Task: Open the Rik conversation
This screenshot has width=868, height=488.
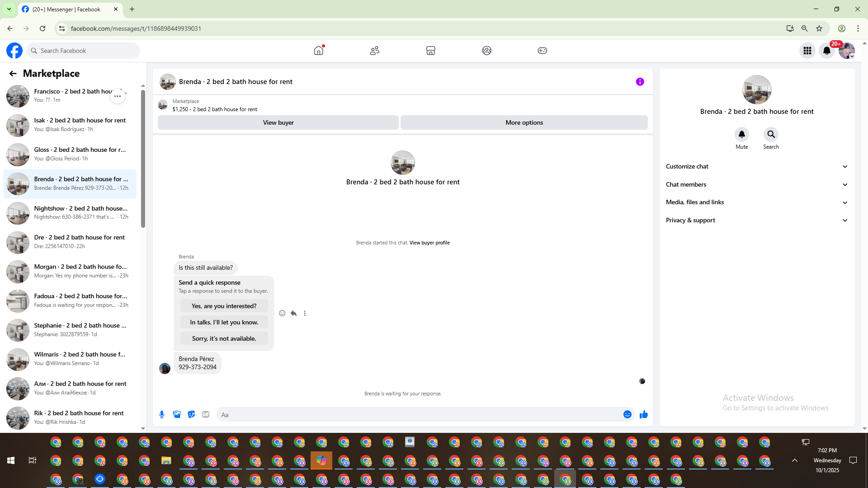Action: [x=70, y=418]
